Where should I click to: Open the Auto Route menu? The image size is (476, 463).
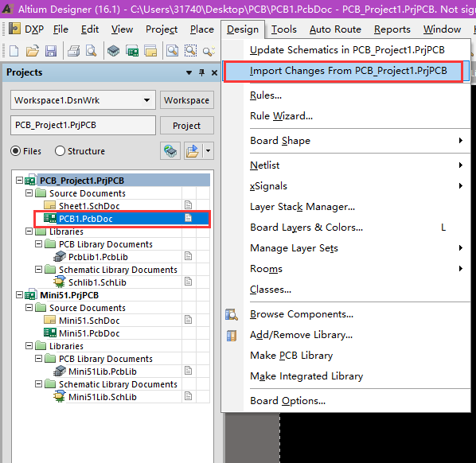pyautogui.click(x=335, y=29)
